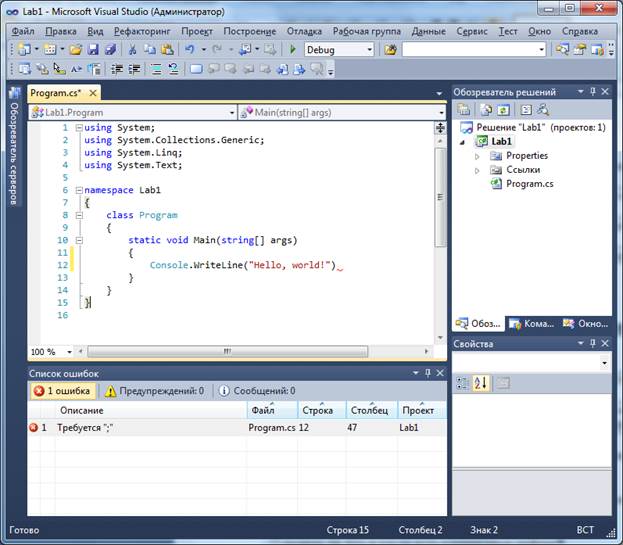This screenshot has width=623, height=545.
Task: Expand the Properties folder in Solution Explorer
Action: [x=477, y=157]
